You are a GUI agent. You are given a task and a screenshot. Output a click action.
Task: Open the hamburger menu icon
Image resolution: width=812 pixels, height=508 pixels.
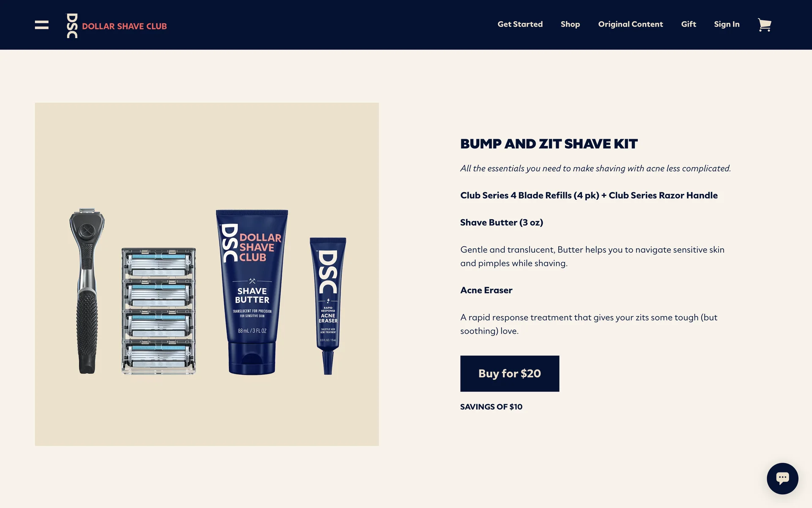pyautogui.click(x=41, y=25)
